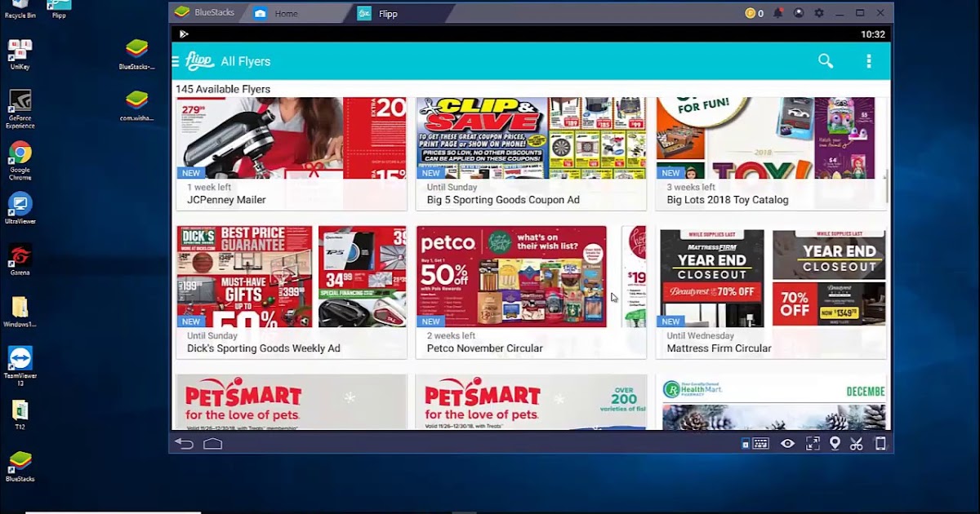Viewport: 980px width, 514px height.
Task: Click the flyer list vertical scrollbar
Action: [x=889, y=186]
